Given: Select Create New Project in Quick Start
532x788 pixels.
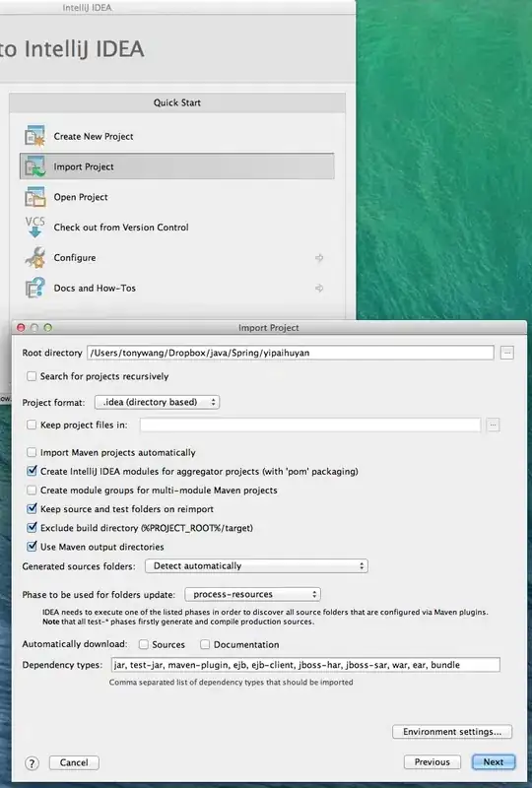Looking at the screenshot, I should pos(177,136).
